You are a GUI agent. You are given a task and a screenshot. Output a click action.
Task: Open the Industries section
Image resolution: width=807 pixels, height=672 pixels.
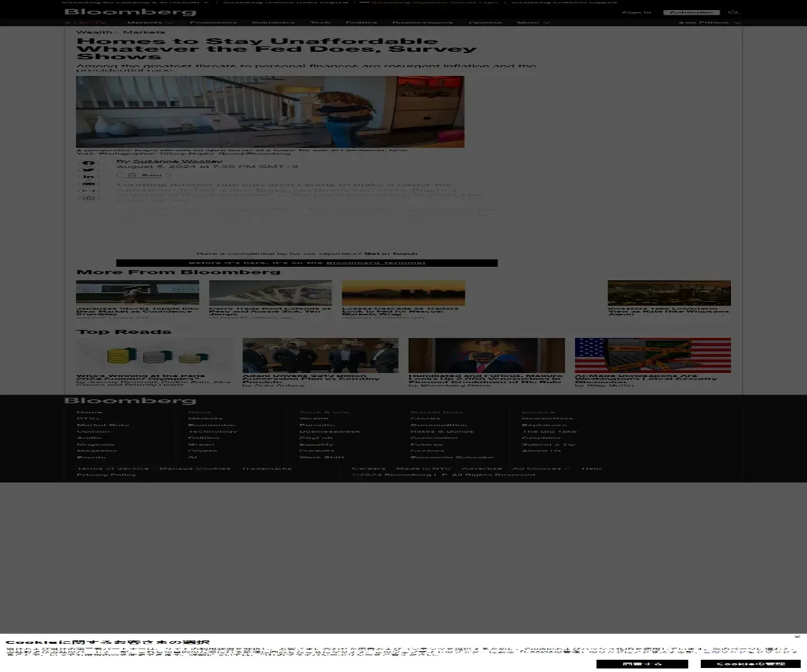click(x=273, y=23)
